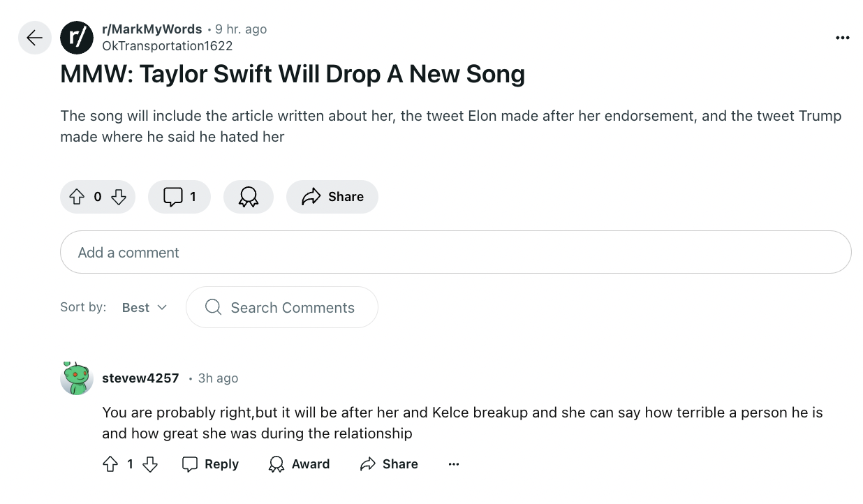Downvote the Taylor Swift post
This screenshot has width=863, height=504.
click(119, 197)
